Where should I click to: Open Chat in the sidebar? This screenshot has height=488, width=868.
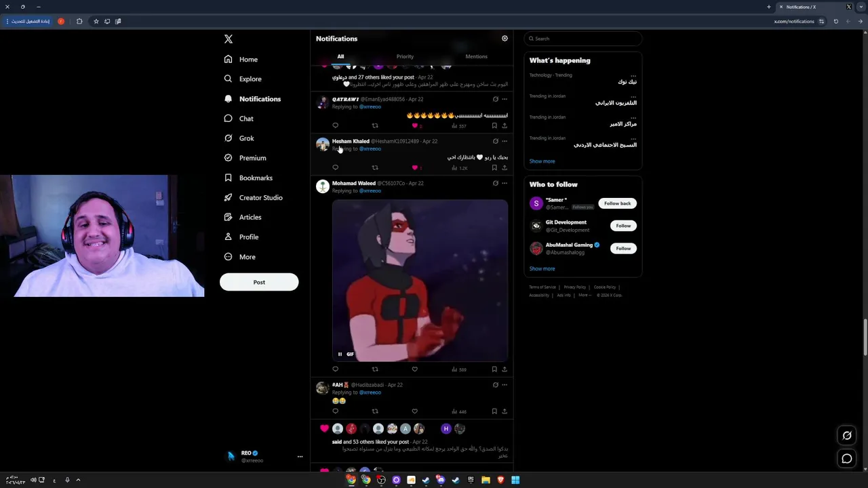tap(239, 119)
